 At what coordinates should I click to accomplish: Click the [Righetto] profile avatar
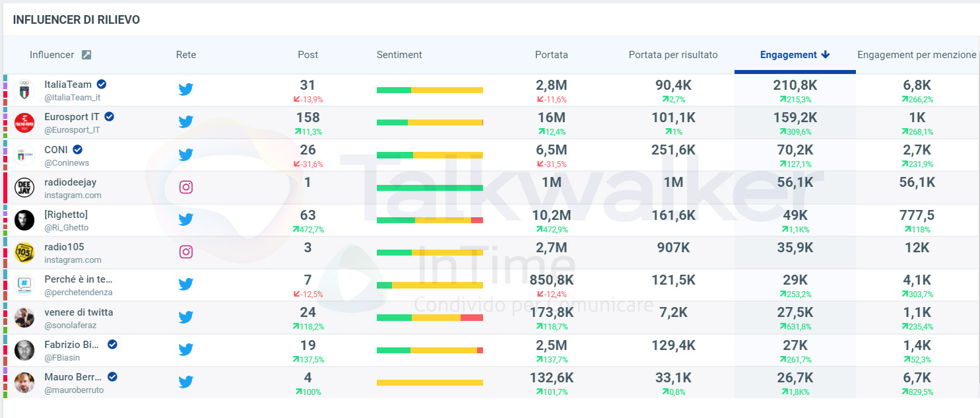click(x=24, y=220)
